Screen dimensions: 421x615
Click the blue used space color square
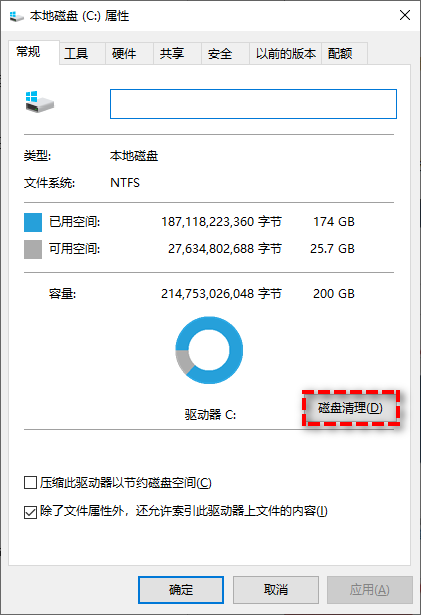pos(33,222)
